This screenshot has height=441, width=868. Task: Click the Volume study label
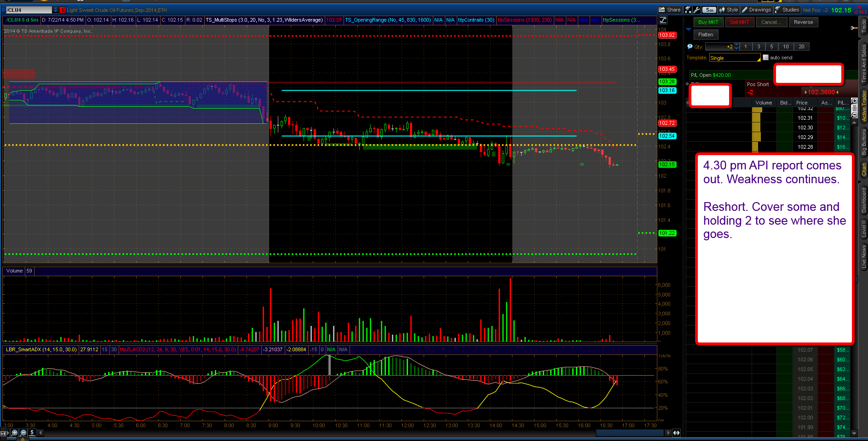point(14,271)
